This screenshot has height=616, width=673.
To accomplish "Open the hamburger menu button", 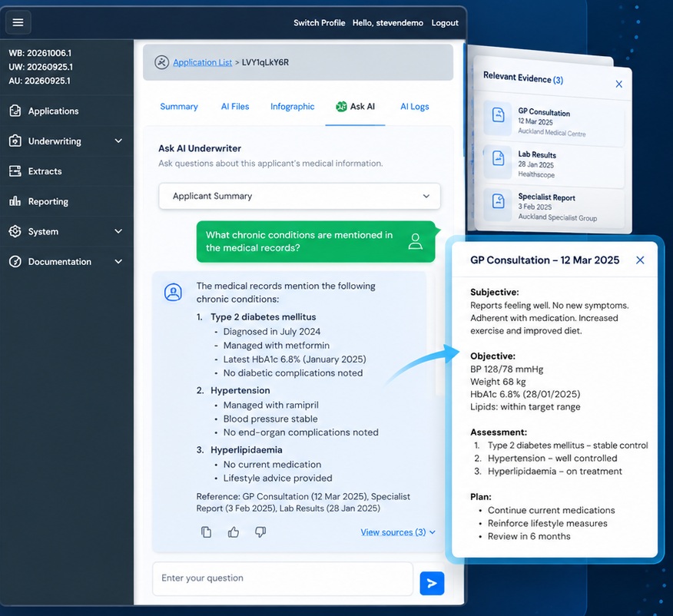I will click(18, 22).
